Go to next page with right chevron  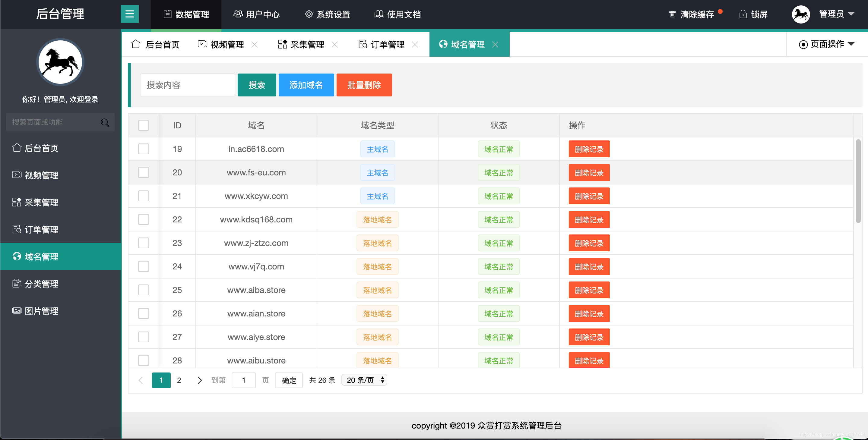pos(199,380)
